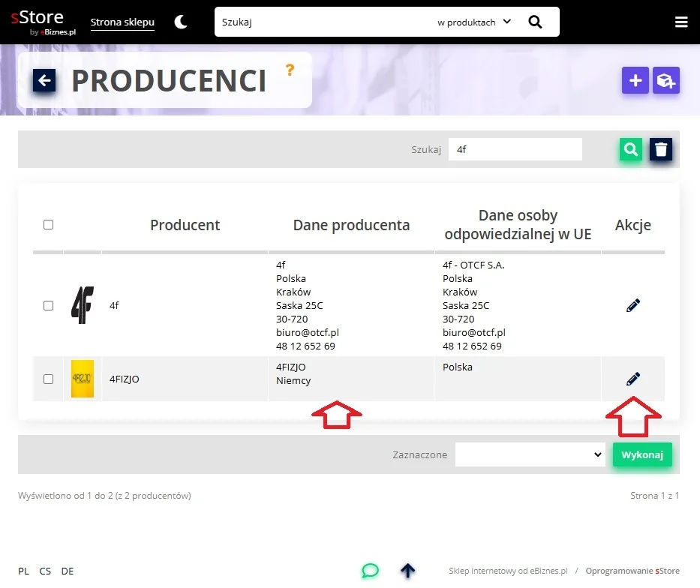
Task: Click the '4FIZJO' producer name cell
Action: click(124, 379)
